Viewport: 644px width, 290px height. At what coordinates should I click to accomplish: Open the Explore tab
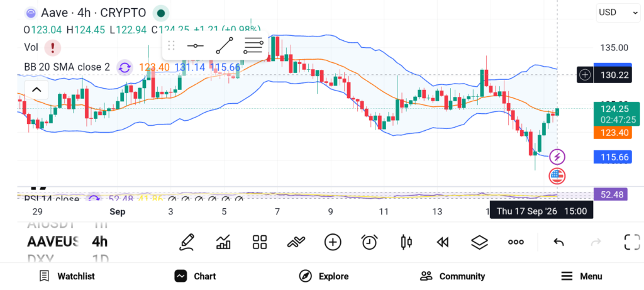point(324,276)
